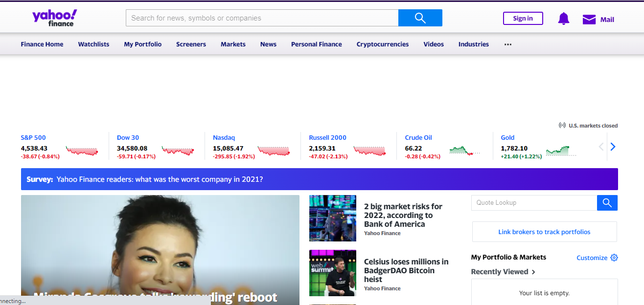The image size is (644, 305).
Task: Show previous market tickers arrow
Action: 601,147
